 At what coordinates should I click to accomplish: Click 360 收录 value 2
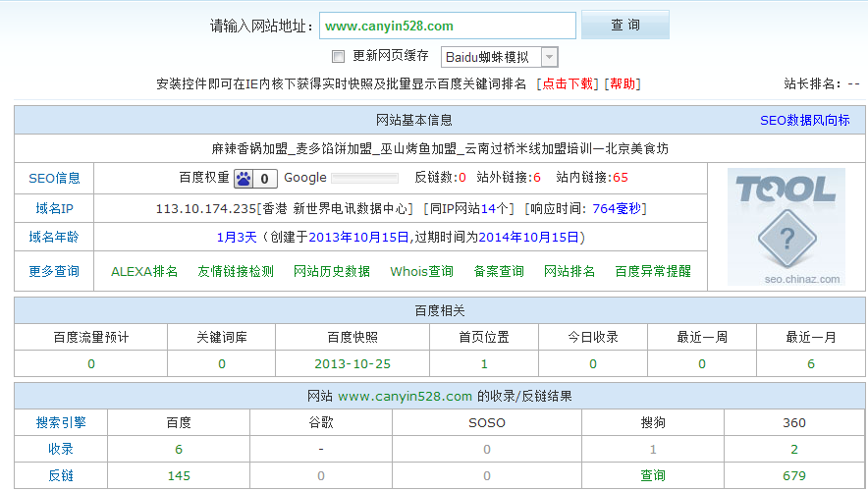pyautogui.click(x=794, y=450)
